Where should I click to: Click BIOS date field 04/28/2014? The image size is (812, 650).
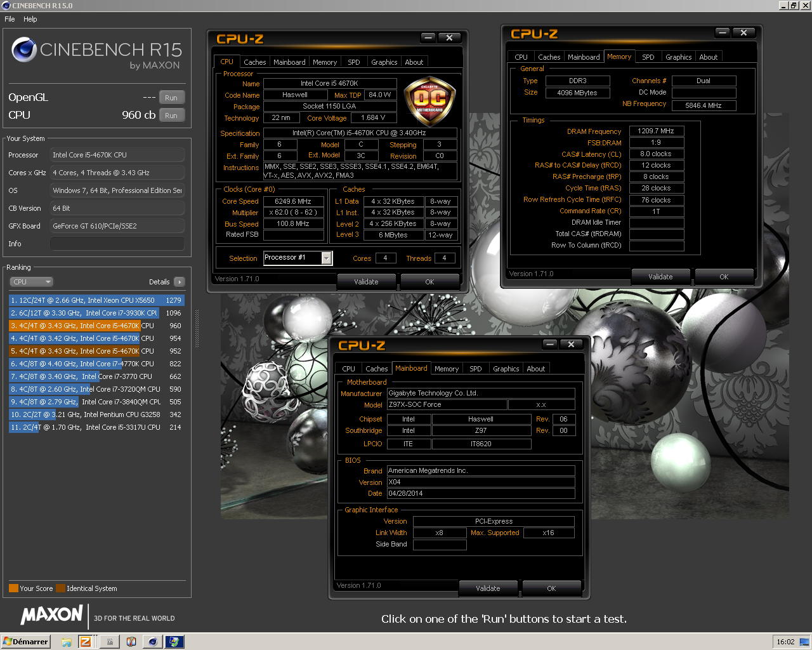(481, 493)
